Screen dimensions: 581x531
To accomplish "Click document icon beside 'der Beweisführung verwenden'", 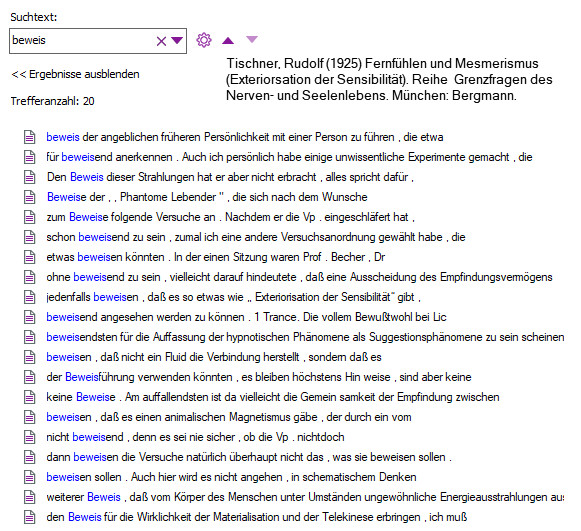I will (x=30, y=377).
